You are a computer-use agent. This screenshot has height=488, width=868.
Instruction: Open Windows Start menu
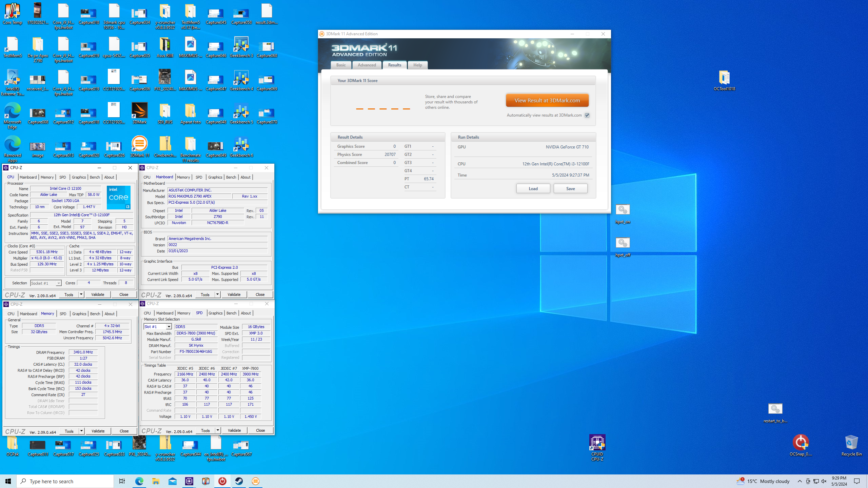click(x=8, y=481)
